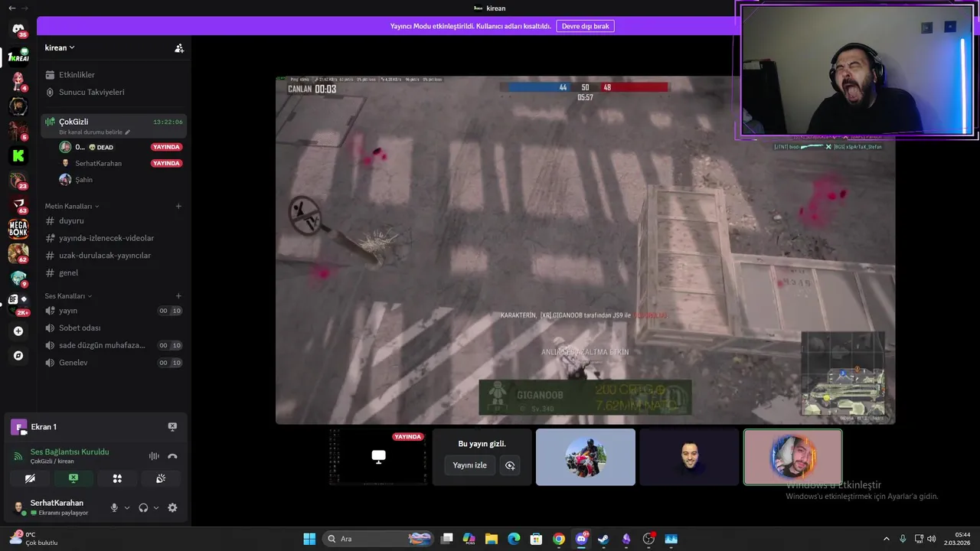The width and height of the screenshot is (980, 551).
Task: Open User Settings gear icon
Action: tap(172, 507)
